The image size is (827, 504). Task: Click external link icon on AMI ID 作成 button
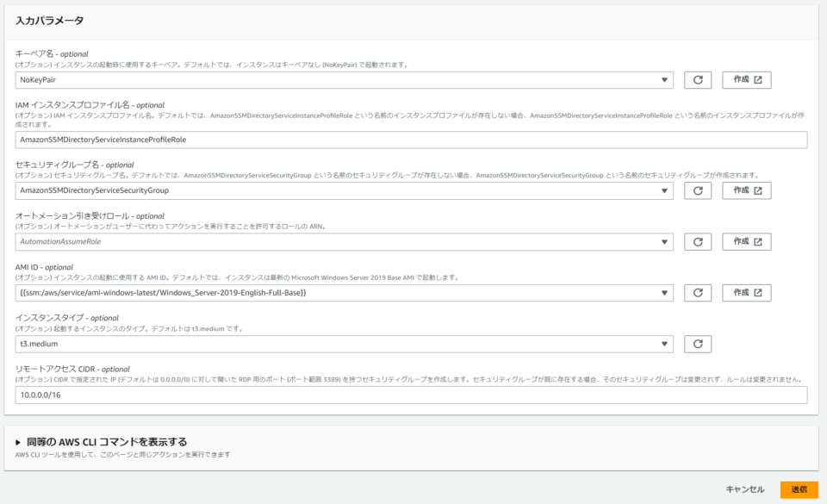coord(763,290)
